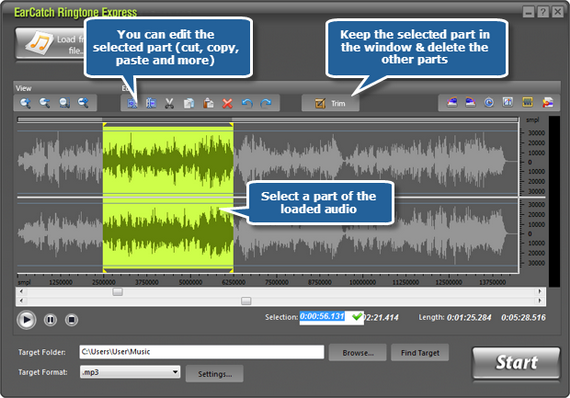The image size is (570, 398).
Task: Click the overview bar above the waveform
Action: [x=268, y=119]
